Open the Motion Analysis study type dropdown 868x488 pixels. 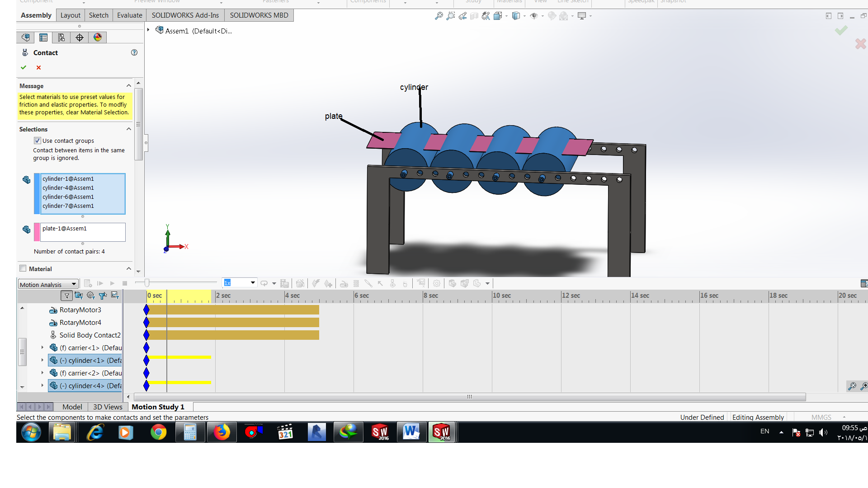click(x=74, y=284)
